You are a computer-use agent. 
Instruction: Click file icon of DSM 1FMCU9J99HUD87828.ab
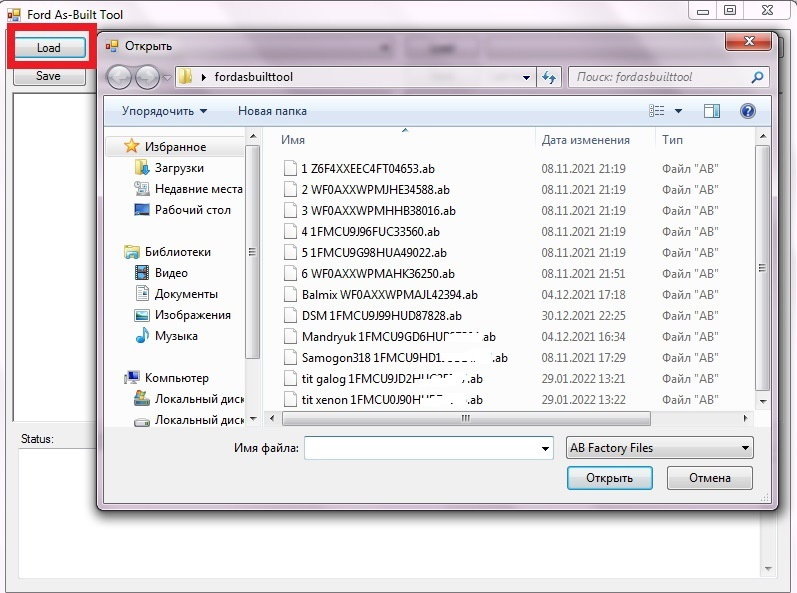290,316
